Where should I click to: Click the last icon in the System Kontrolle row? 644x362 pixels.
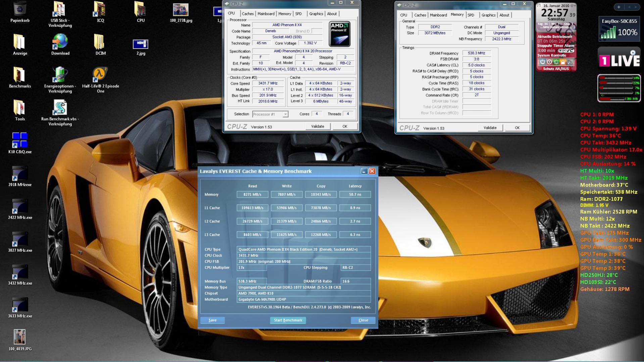point(570,62)
